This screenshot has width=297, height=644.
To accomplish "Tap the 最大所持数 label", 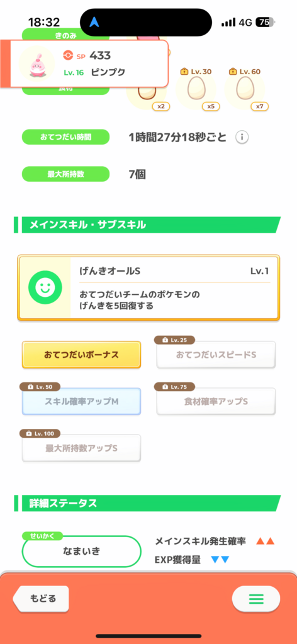I will [x=65, y=174].
